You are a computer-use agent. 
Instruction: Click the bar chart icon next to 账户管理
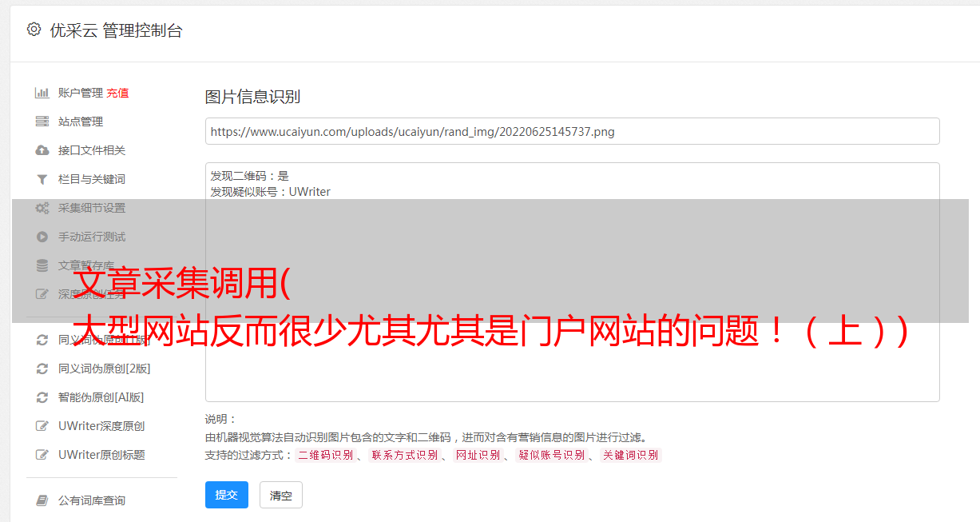tap(42, 93)
